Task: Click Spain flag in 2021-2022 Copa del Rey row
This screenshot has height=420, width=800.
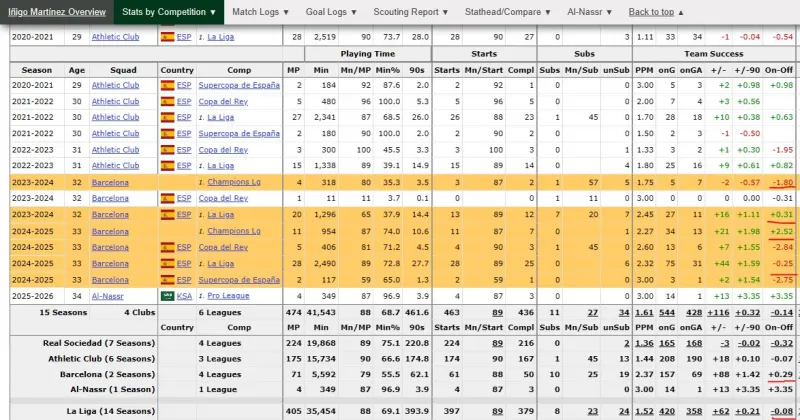Action: (x=167, y=101)
